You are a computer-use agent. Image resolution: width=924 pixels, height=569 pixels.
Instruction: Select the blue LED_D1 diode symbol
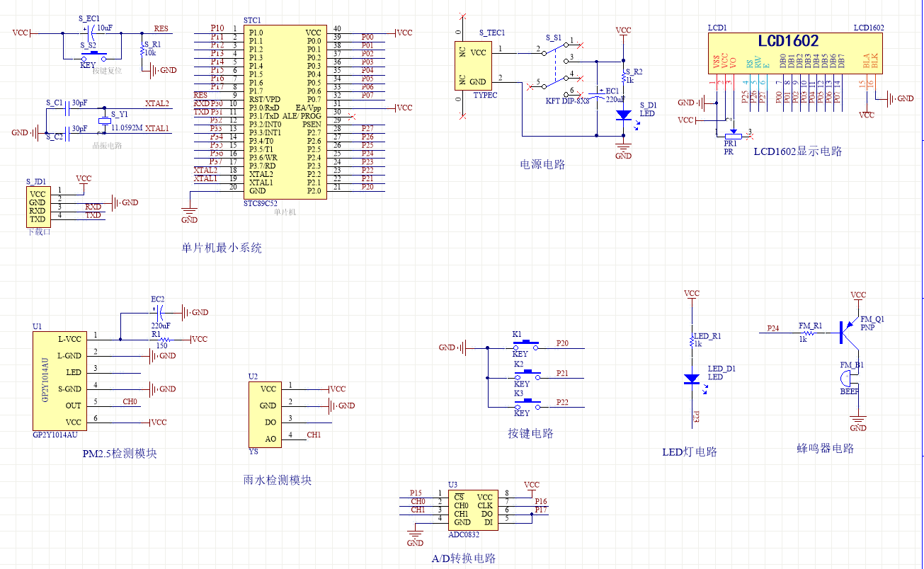[692, 379]
